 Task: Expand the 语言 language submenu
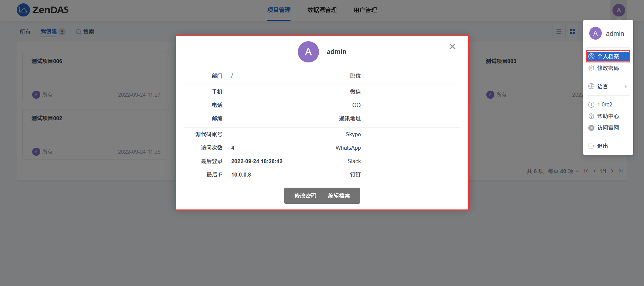[608, 87]
